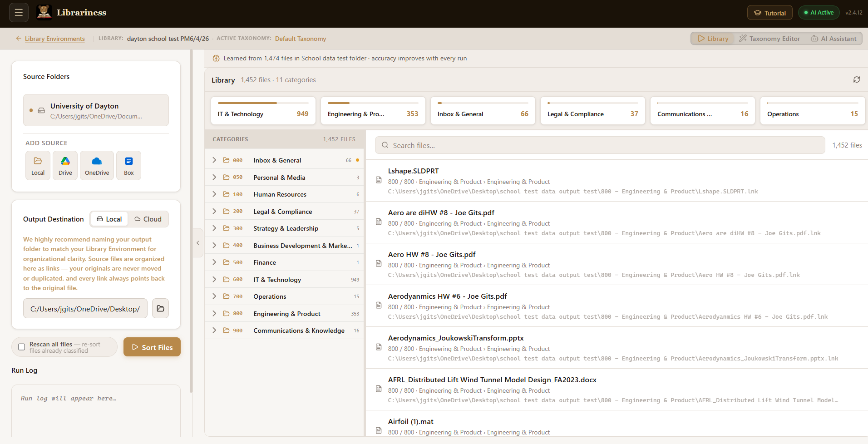
Task: Click the v2.4.12 version label
Action: pyautogui.click(x=853, y=13)
